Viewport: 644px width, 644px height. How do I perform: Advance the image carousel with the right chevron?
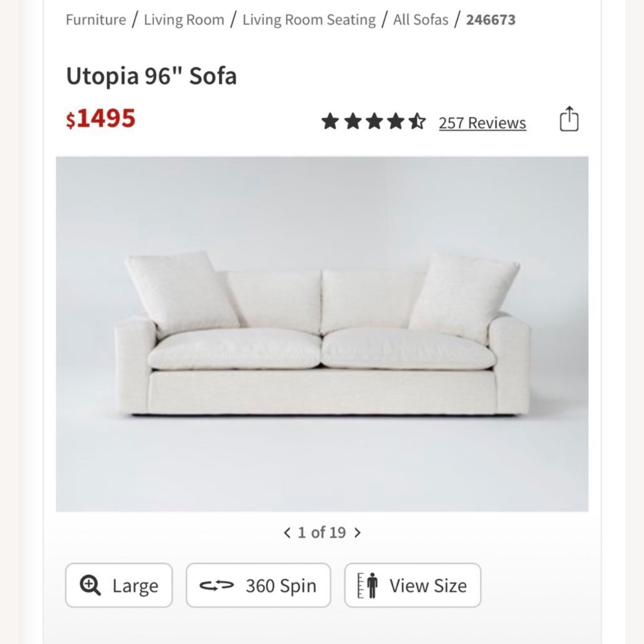[x=358, y=532]
